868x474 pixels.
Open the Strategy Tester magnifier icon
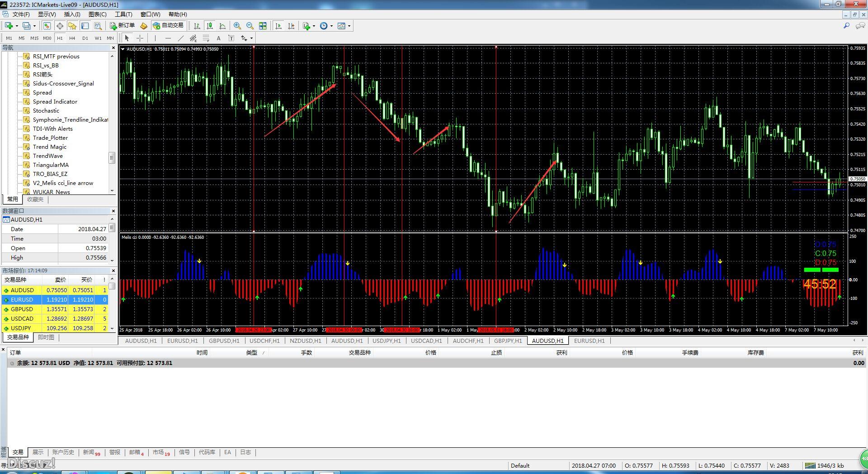pyautogui.click(x=98, y=26)
